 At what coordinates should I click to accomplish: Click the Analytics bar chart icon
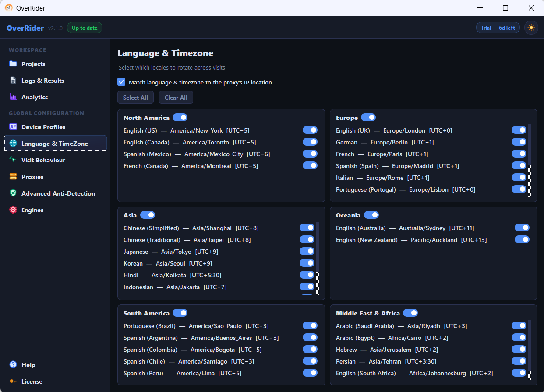pos(13,97)
